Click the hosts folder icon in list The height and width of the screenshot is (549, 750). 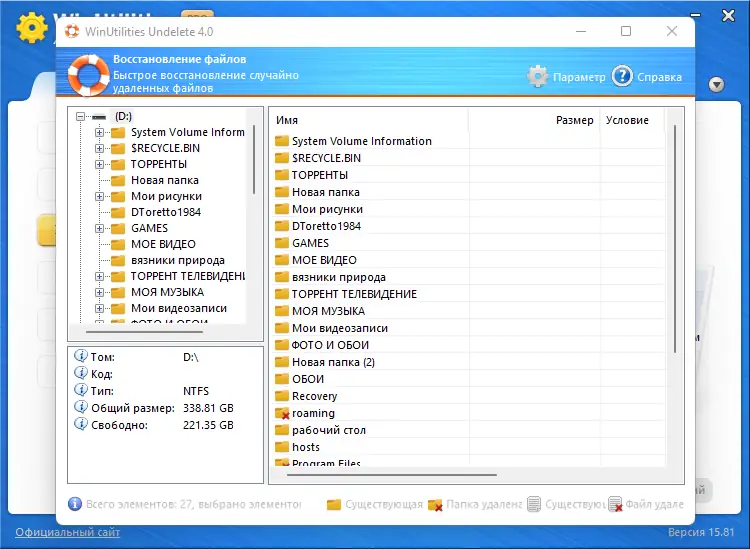coord(282,447)
